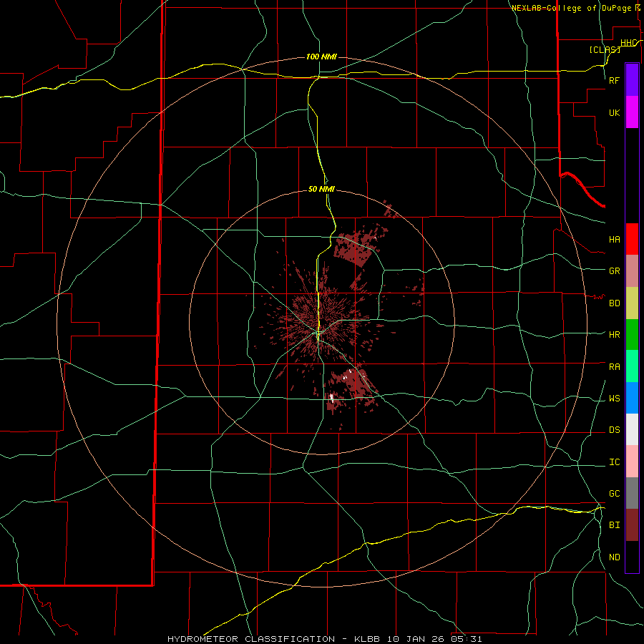Select the IC pink legend swatch
The image size is (644, 644).
[x=632, y=462]
